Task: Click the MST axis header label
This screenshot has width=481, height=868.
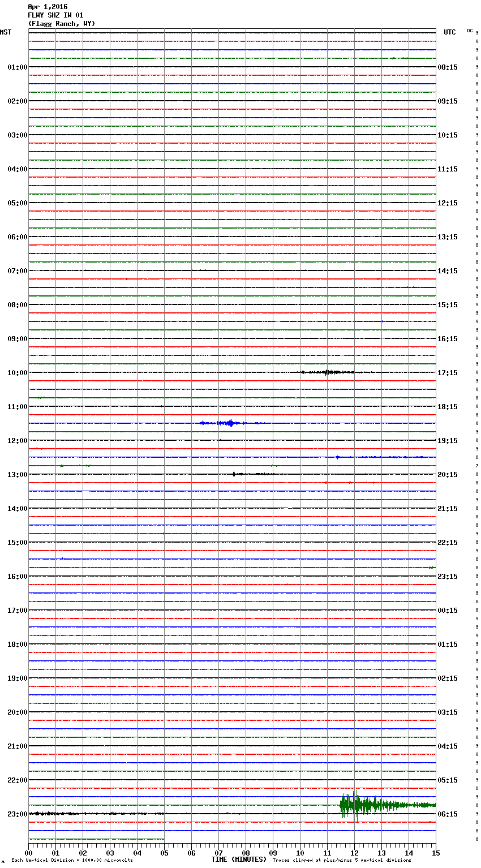Action: pyautogui.click(x=6, y=32)
